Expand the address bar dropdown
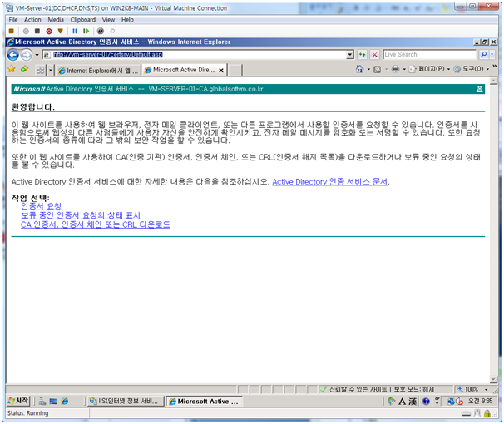The height and width of the screenshot is (424, 504). [x=350, y=55]
